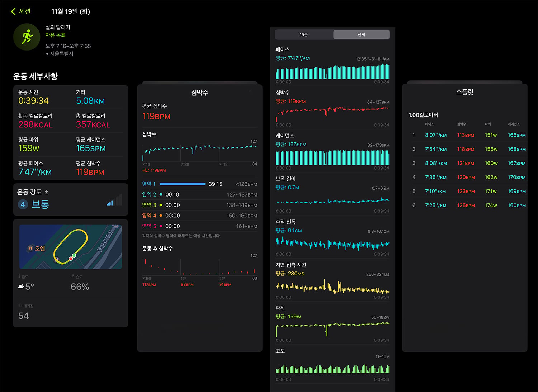Switch to the 전체 segment
Viewport: 538px width, 392px height.
pos(361,34)
